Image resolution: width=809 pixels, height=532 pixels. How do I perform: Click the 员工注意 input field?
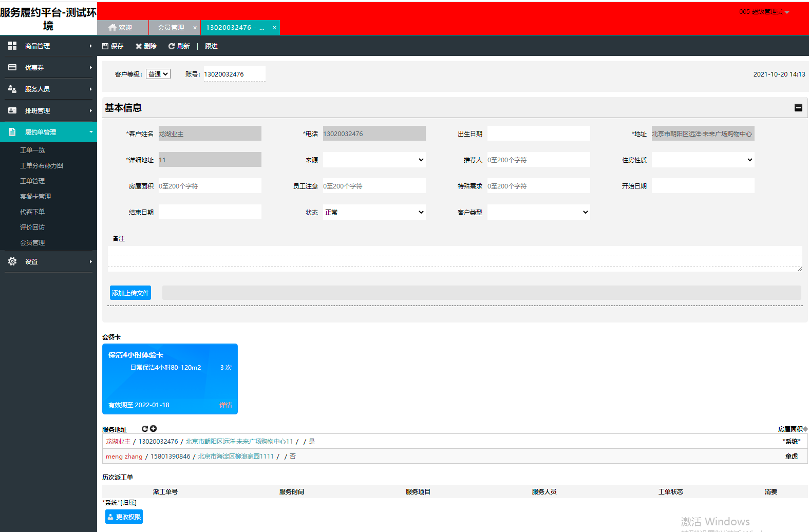(x=374, y=186)
